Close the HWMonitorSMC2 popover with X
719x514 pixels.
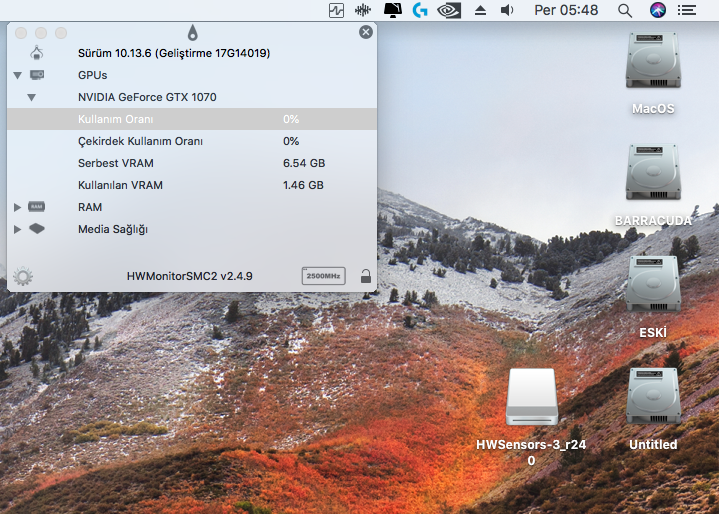(x=366, y=32)
